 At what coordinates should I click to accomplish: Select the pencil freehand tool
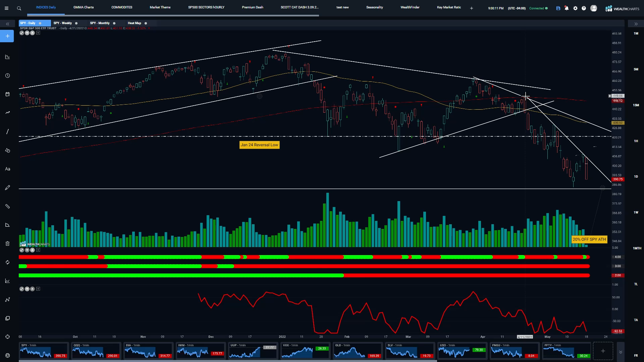tap(7, 187)
